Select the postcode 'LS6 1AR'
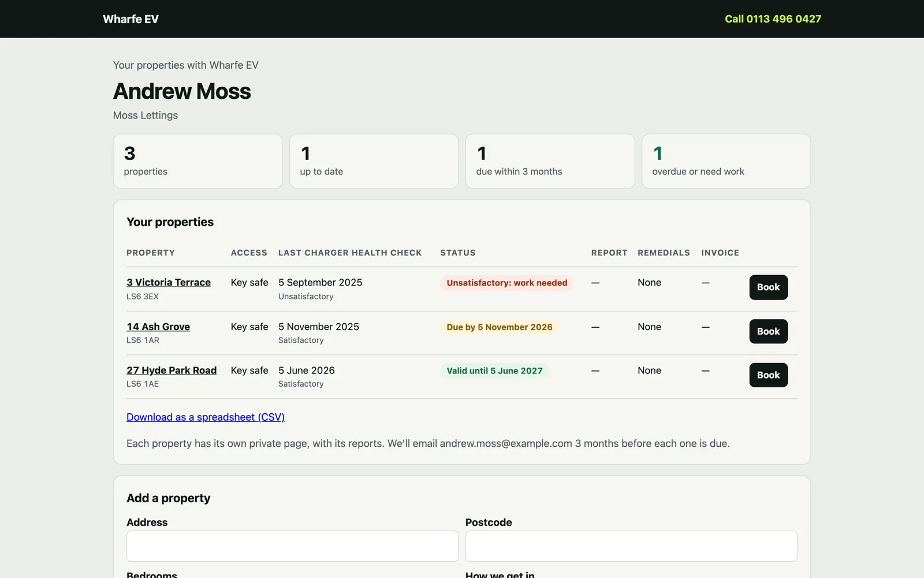The width and height of the screenshot is (924, 578). pyautogui.click(x=143, y=340)
